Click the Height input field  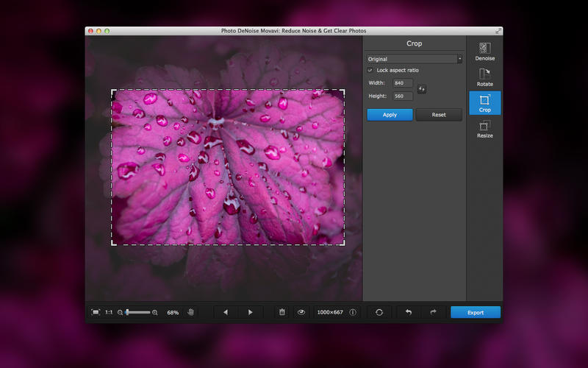pos(403,96)
